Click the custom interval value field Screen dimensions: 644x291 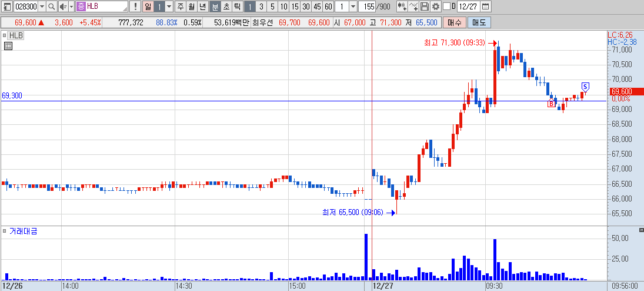point(342,6)
